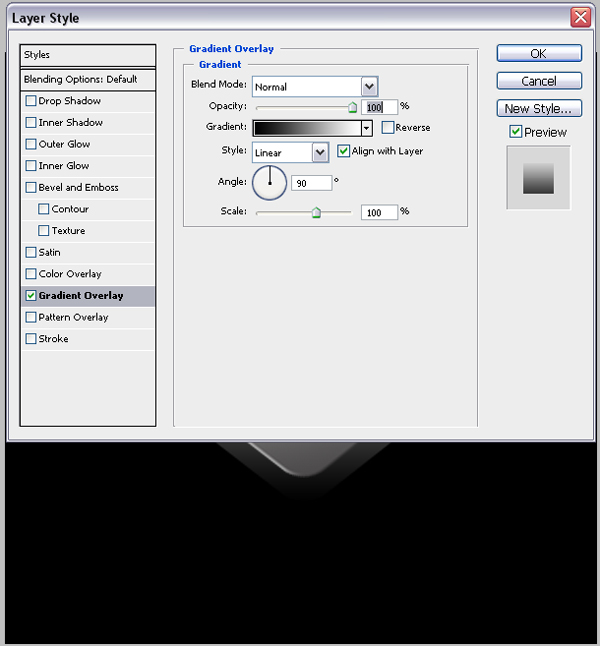Click the Normal blend mode combo box
Screen dimensions: 600x646
click(x=315, y=87)
